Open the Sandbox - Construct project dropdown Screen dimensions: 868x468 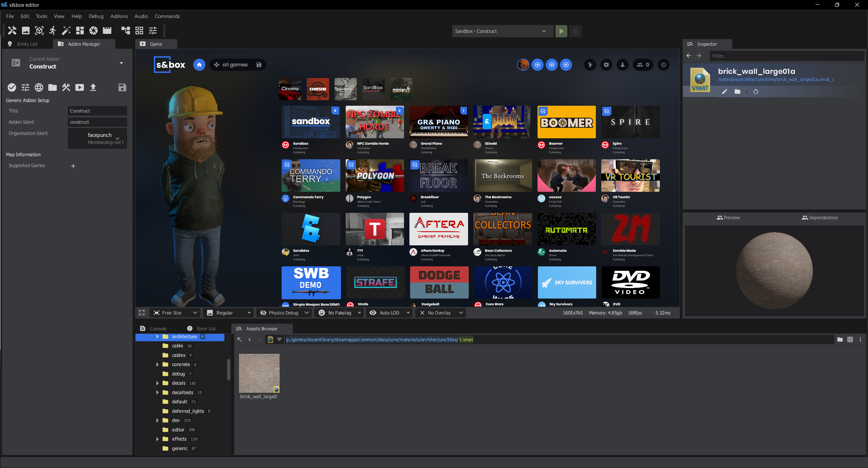point(502,31)
